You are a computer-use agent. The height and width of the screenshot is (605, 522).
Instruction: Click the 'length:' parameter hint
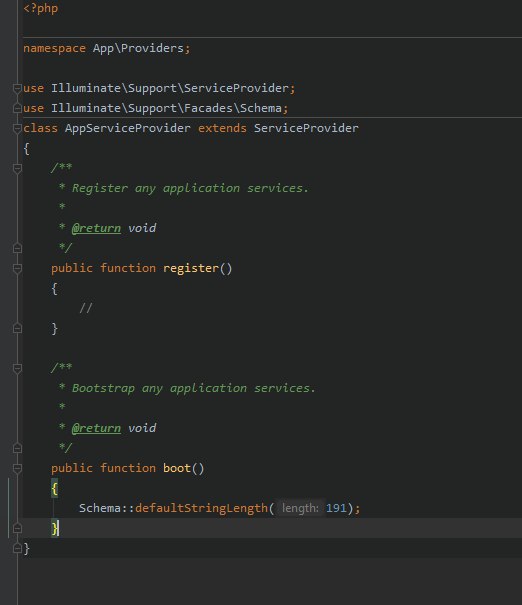pos(300,508)
